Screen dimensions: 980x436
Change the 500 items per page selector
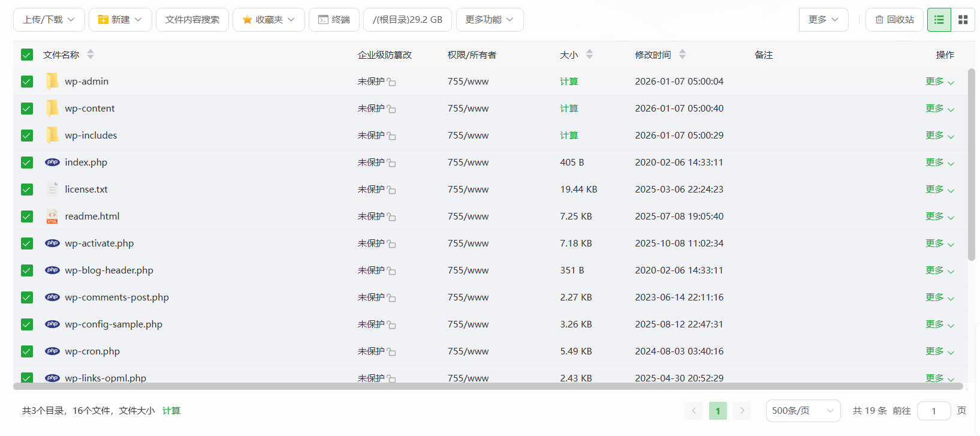[x=803, y=411]
